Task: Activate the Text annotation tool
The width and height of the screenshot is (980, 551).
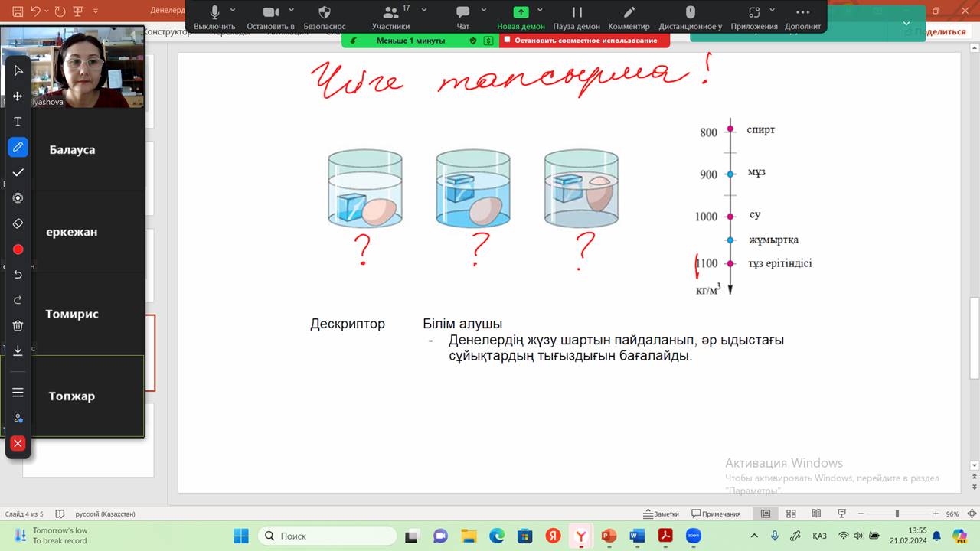Action: pyautogui.click(x=18, y=122)
